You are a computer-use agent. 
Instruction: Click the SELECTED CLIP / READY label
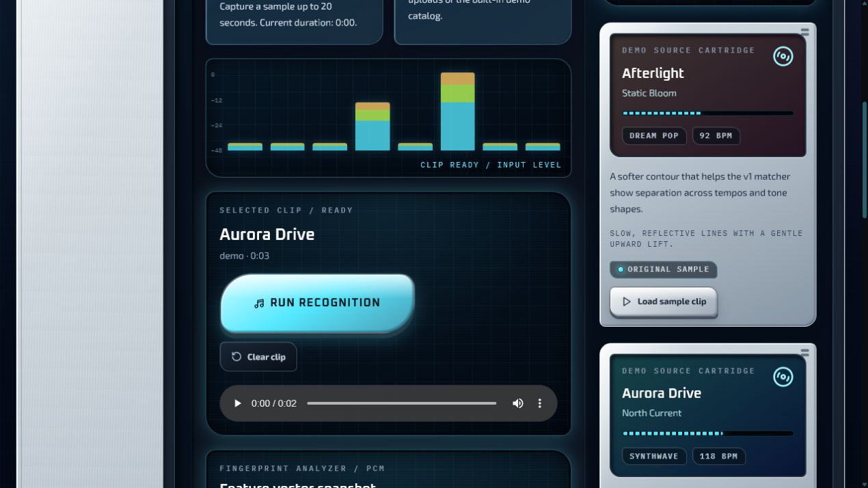(x=286, y=210)
